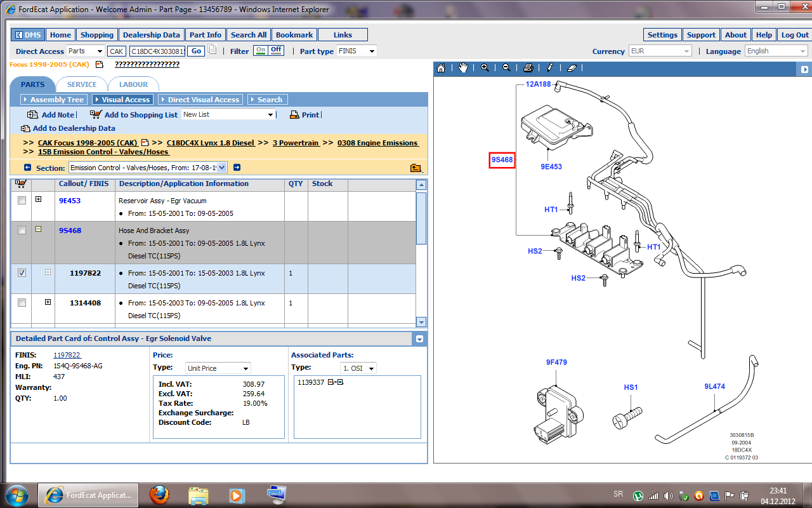Image resolution: width=812 pixels, height=508 pixels.
Task: Select the eraser tool
Action: coord(571,68)
